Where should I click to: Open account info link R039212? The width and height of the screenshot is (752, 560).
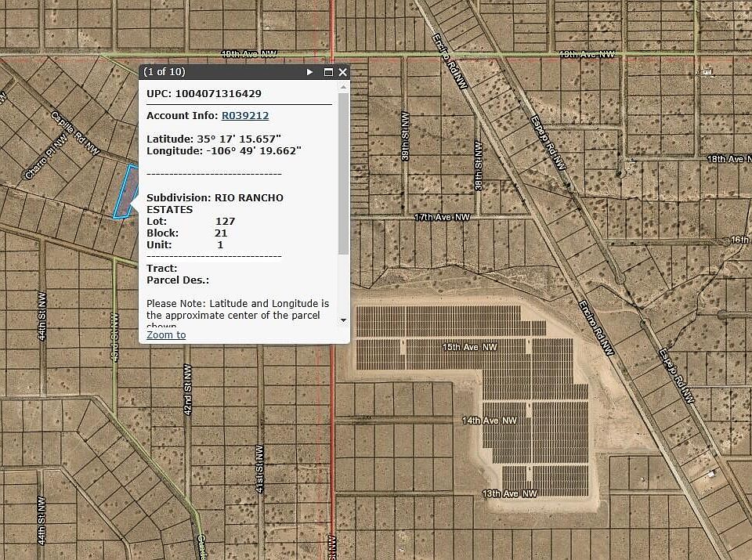[x=245, y=116]
